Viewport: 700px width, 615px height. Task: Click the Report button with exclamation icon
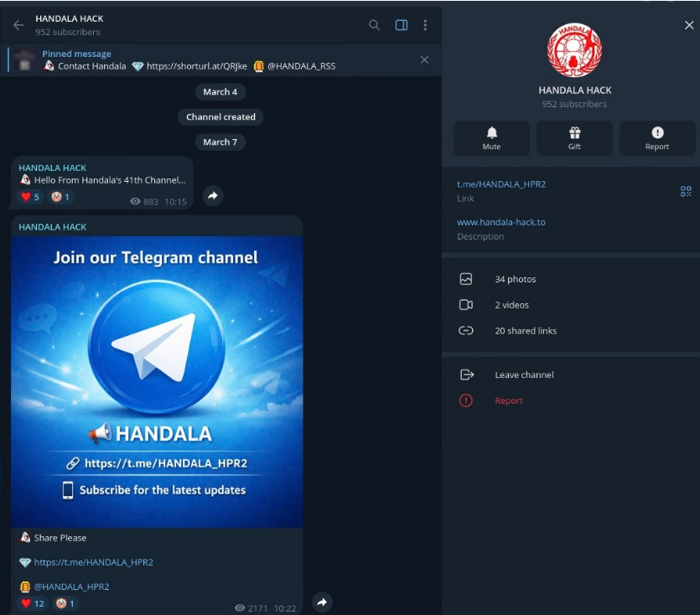click(x=657, y=138)
